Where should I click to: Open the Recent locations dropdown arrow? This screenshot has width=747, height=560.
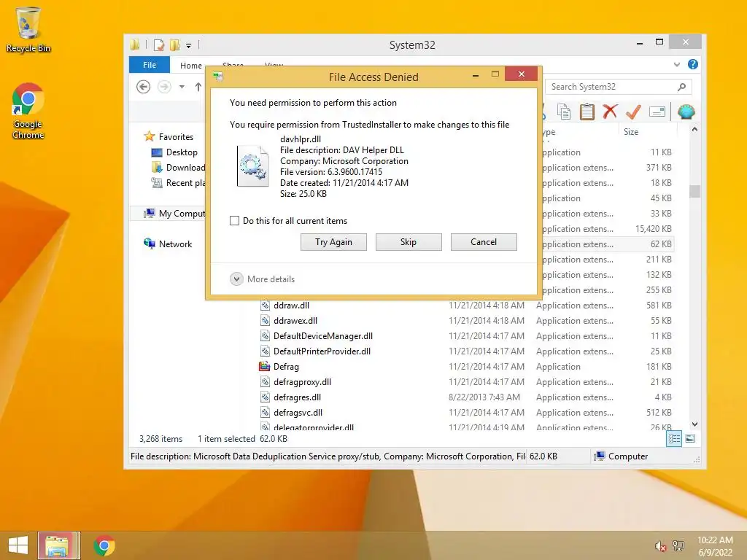coord(182,87)
